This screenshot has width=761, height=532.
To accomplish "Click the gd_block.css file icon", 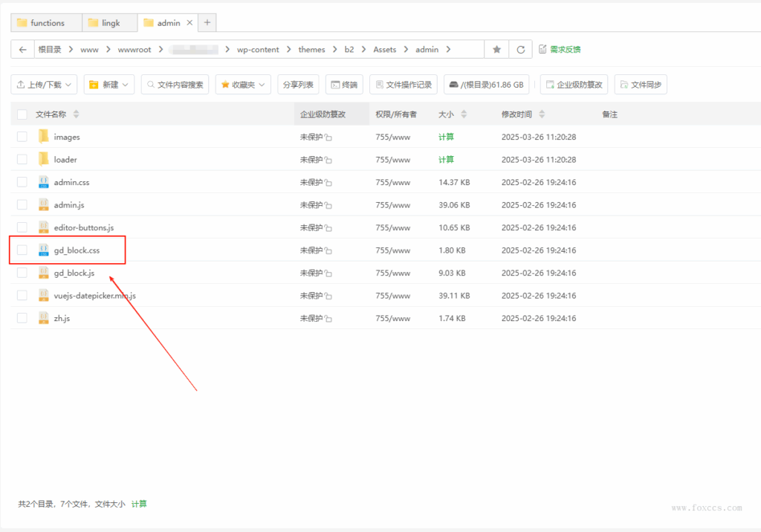I will (44, 250).
